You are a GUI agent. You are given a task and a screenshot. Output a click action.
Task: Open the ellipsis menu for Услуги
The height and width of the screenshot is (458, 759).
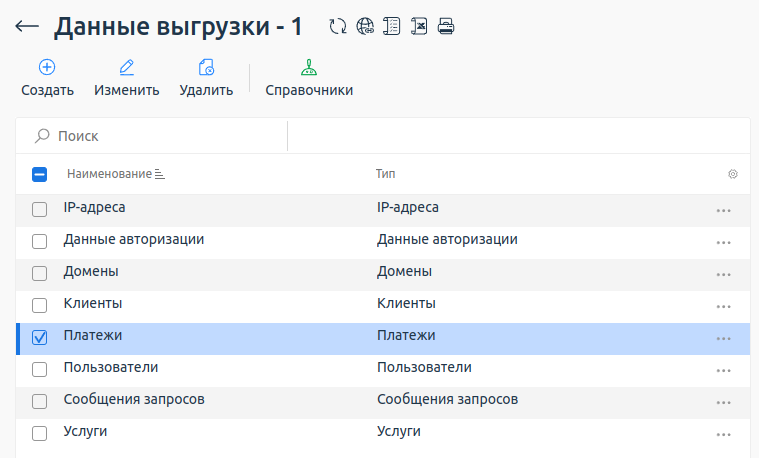(724, 434)
